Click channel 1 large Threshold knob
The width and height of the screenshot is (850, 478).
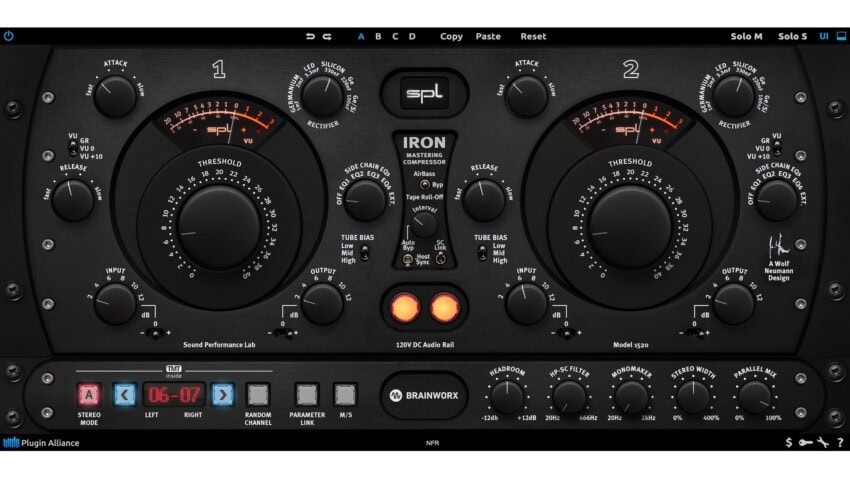[x=219, y=227]
